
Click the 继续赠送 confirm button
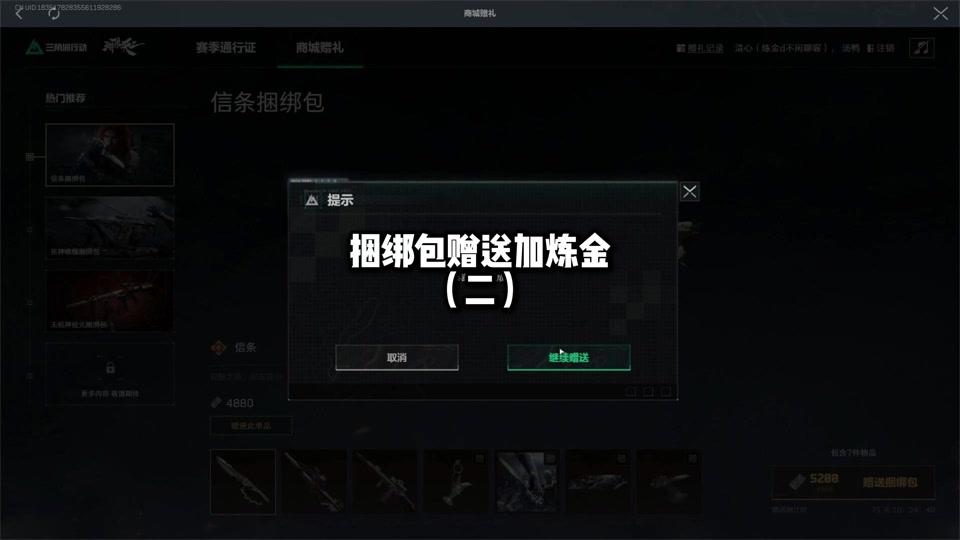point(568,358)
